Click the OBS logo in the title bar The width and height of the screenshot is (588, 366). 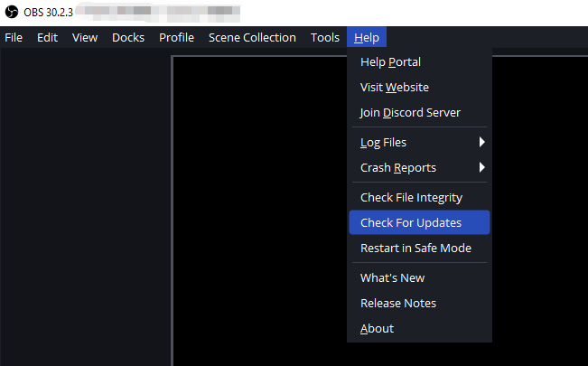coord(11,12)
